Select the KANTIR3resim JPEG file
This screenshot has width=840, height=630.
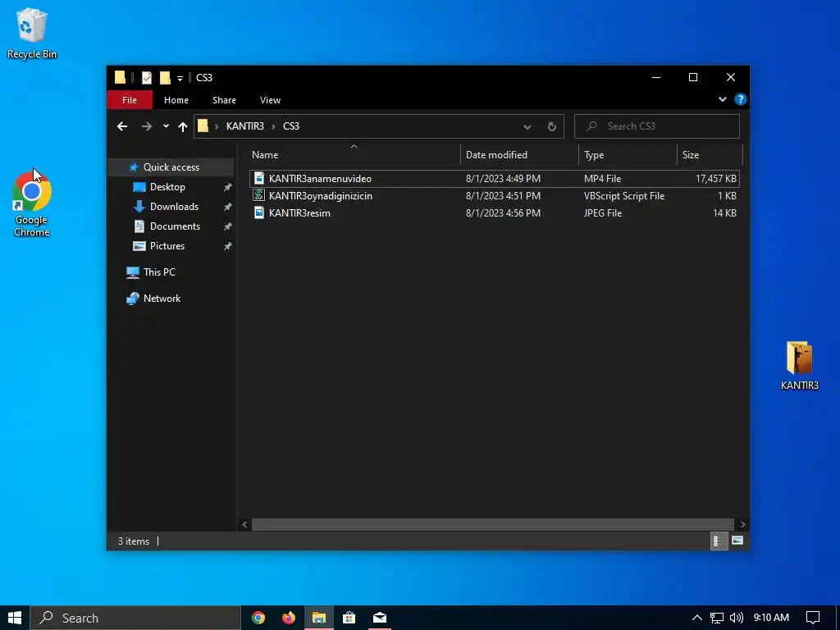tap(494, 212)
